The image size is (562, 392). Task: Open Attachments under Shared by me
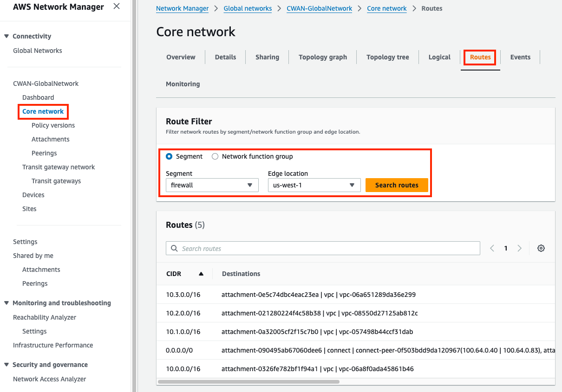(41, 270)
